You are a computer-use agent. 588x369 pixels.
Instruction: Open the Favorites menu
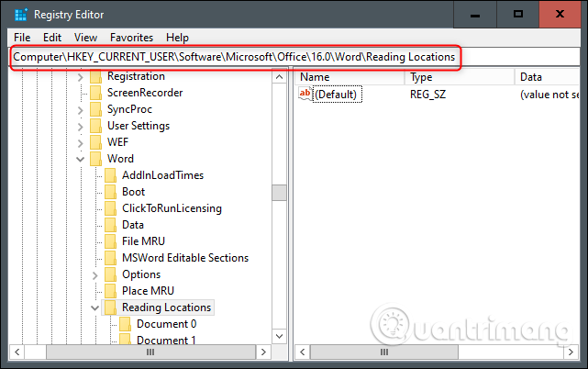point(131,38)
